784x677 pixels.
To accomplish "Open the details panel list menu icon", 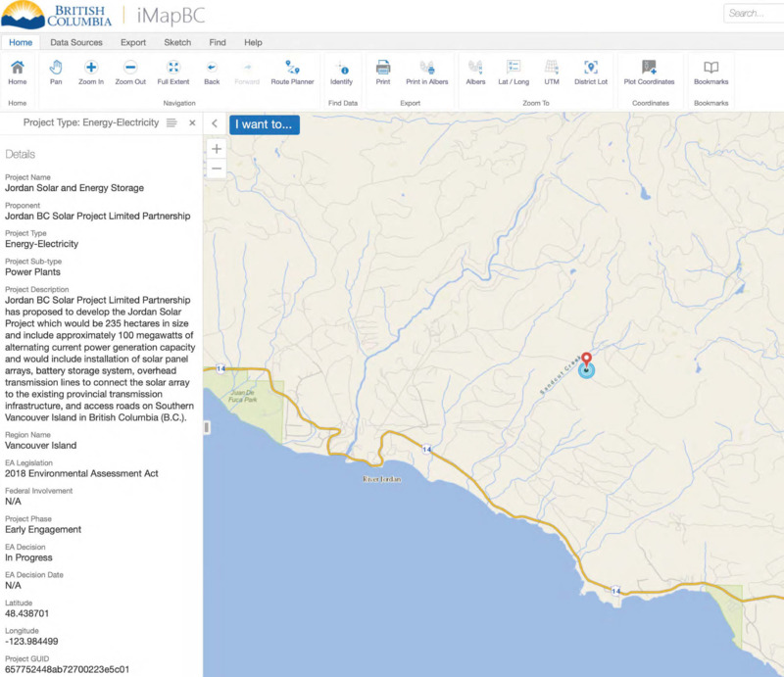I will (x=171, y=123).
